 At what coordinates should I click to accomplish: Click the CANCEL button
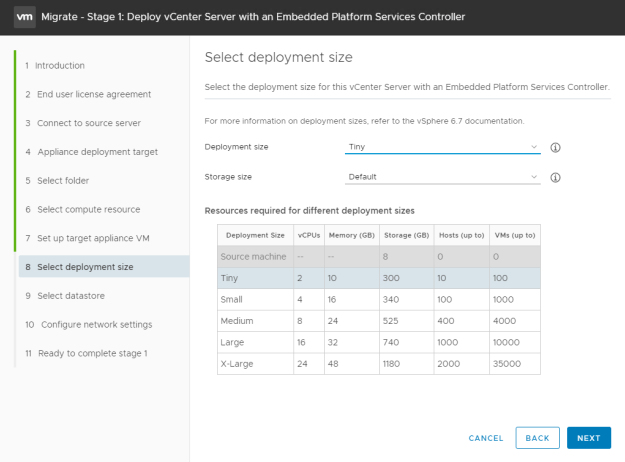coord(486,438)
